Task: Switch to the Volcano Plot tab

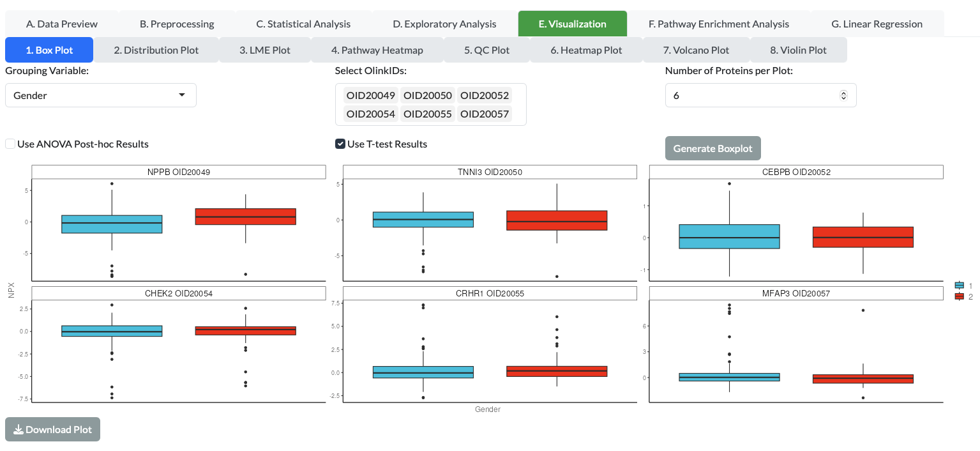Action: pos(696,50)
